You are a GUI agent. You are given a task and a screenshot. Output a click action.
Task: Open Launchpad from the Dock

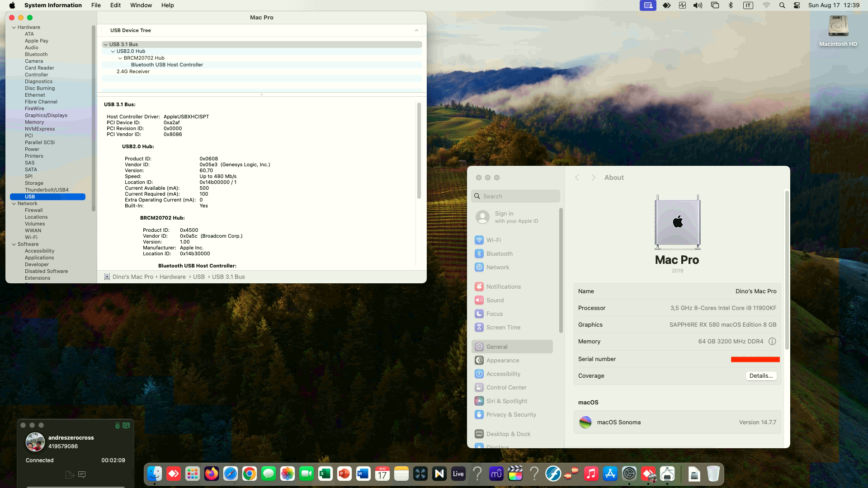click(193, 474)
